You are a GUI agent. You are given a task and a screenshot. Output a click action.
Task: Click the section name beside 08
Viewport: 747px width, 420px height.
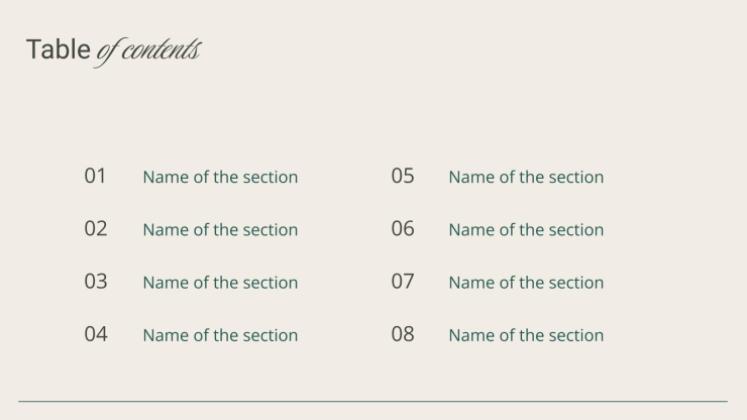tap(526, 335)
